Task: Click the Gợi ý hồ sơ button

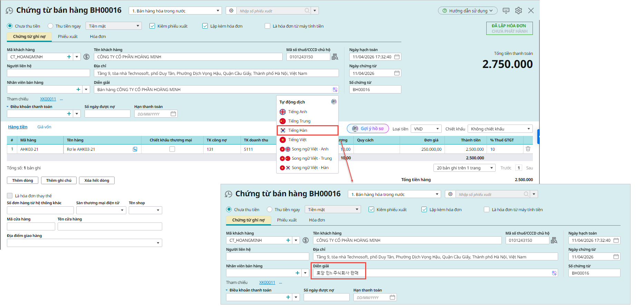Action: (368, 128)
